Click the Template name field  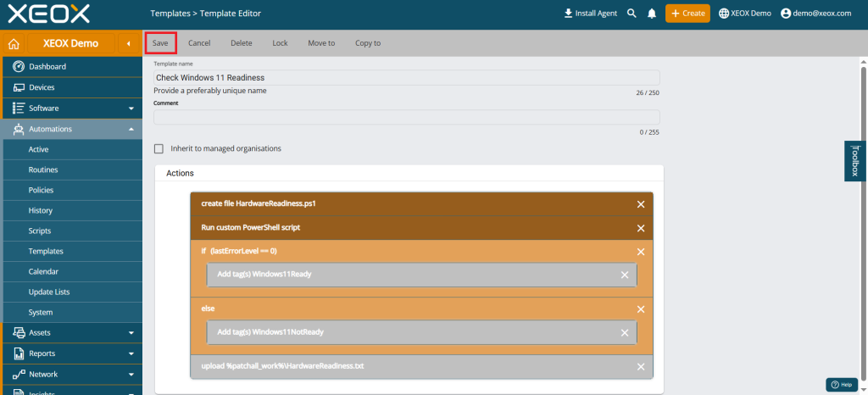click(x=407, y=77)
